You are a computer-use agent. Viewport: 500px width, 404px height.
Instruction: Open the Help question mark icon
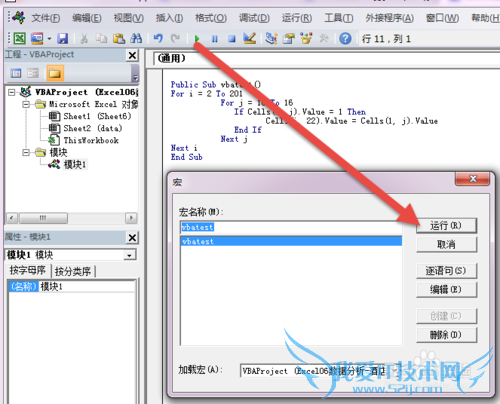(345, 39)
